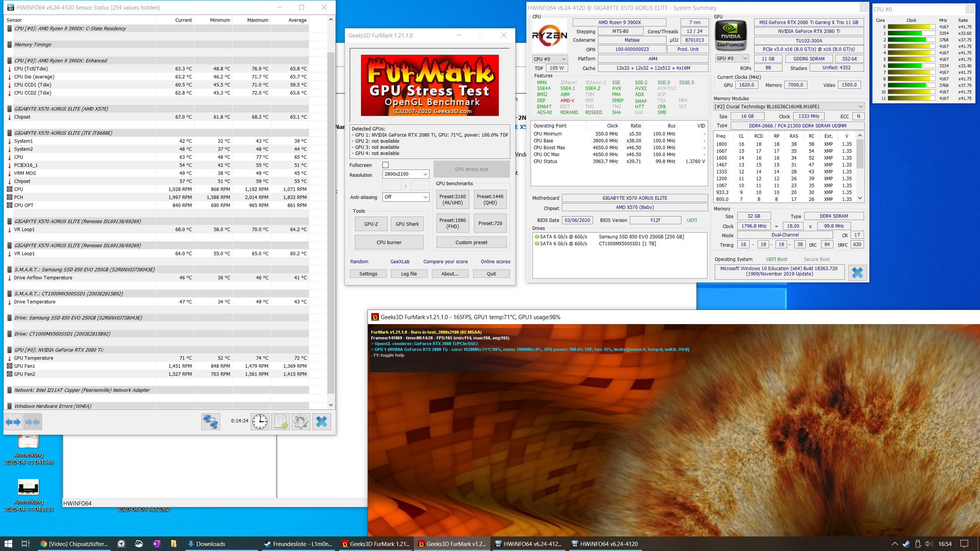Open the Windows Start menu
Viewport: 980px width, 551px height.
(8, 543)
